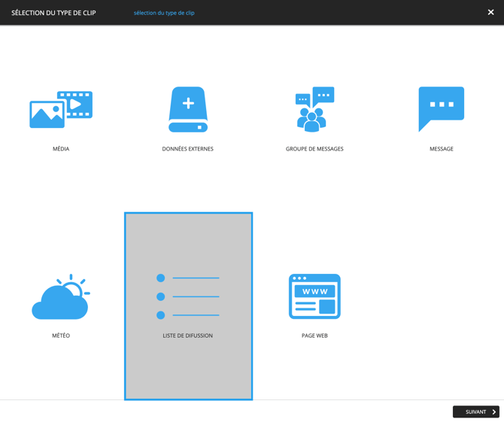Select the Message speech bubble icon
This screenshot has width=504, height=422.
[441, 108]
